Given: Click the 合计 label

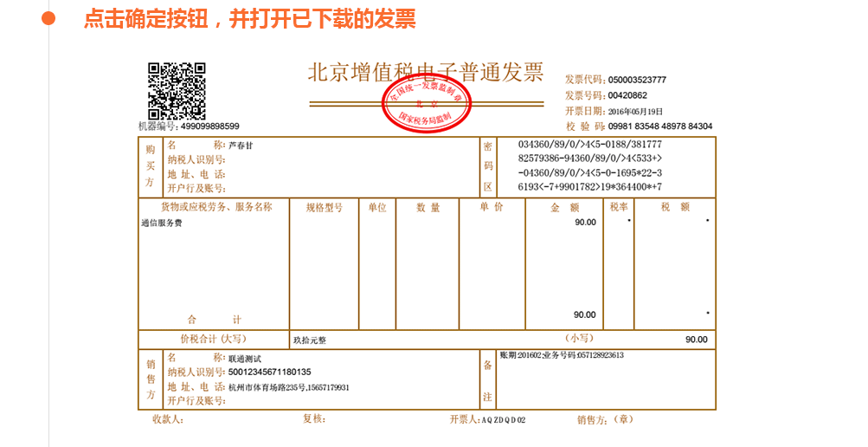Looking at the screenshot, I should (x=215, y=320).
